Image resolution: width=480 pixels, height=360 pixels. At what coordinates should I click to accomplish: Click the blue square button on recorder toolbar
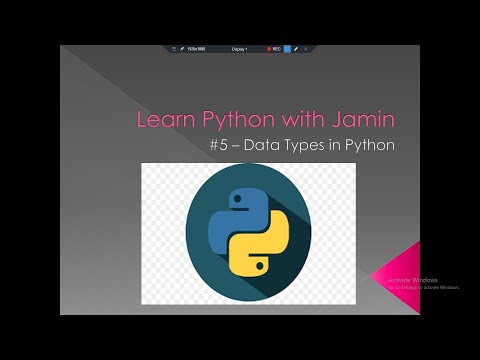pos(287,49)
